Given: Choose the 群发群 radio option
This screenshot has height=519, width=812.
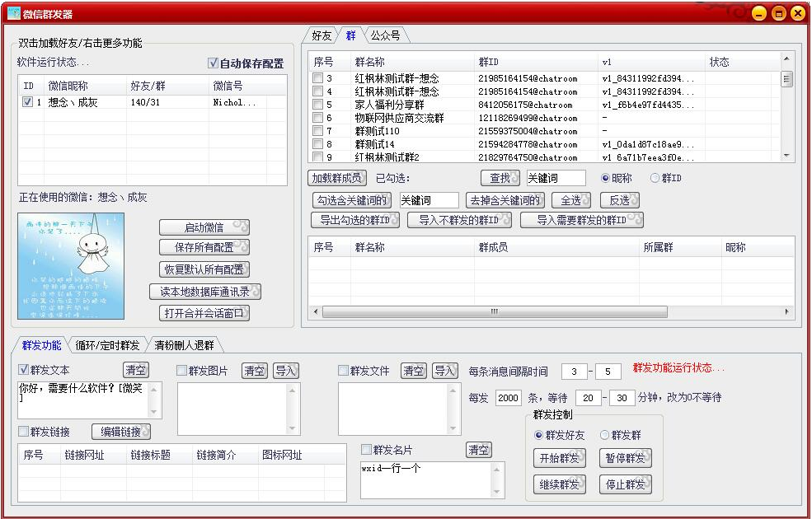Looking at the screenshot, I should (604, 435).
